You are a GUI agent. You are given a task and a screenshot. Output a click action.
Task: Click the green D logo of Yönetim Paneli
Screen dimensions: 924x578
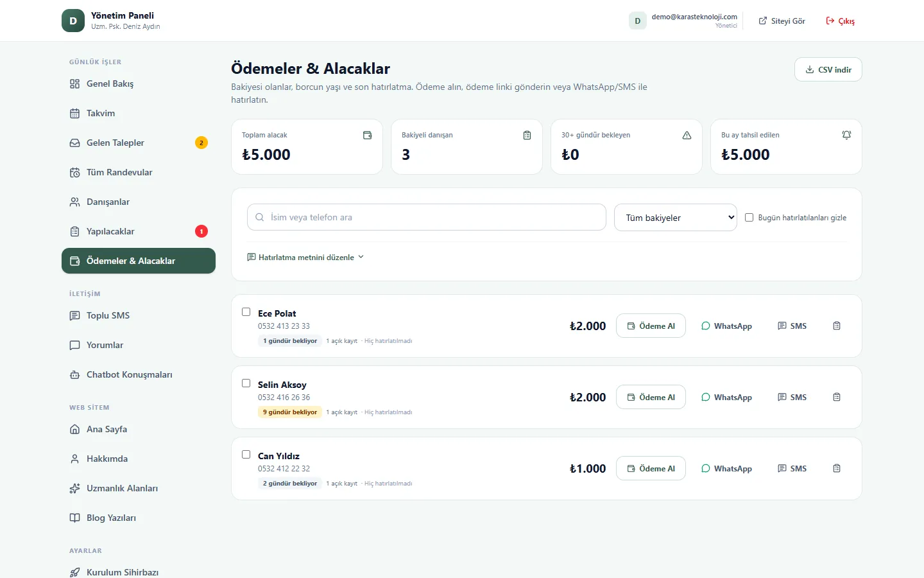[73, 21]
